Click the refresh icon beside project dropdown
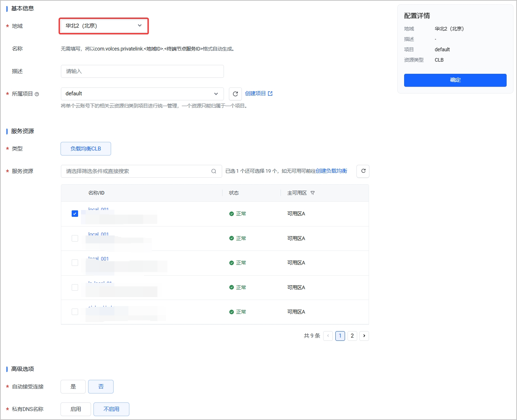Viewport: 517px width, 420px height. click(235, 94)
